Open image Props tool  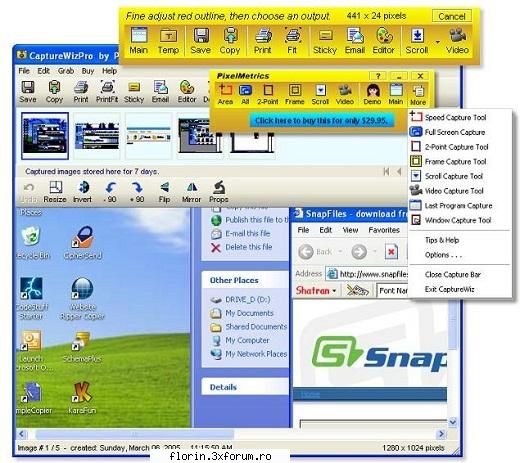pos(219,192)
